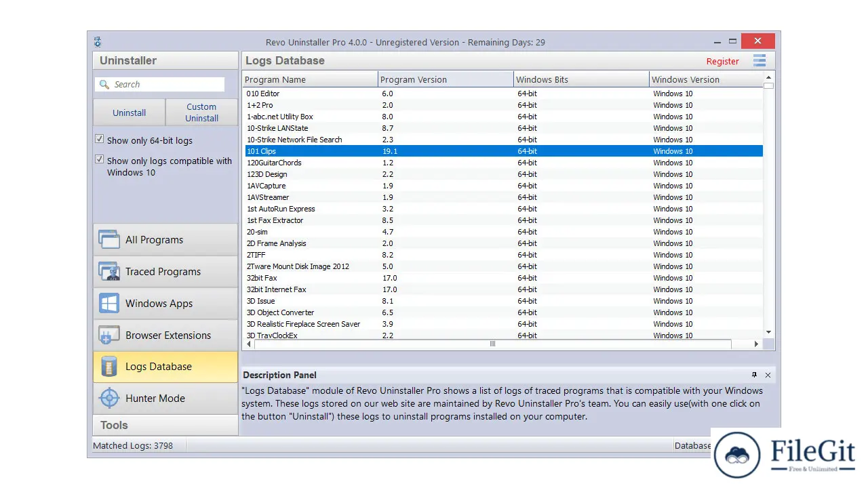This screenshot has height=488, width=868.
Task: Click the horizontal scrollbar left arrow
Action: pos(249,344)
